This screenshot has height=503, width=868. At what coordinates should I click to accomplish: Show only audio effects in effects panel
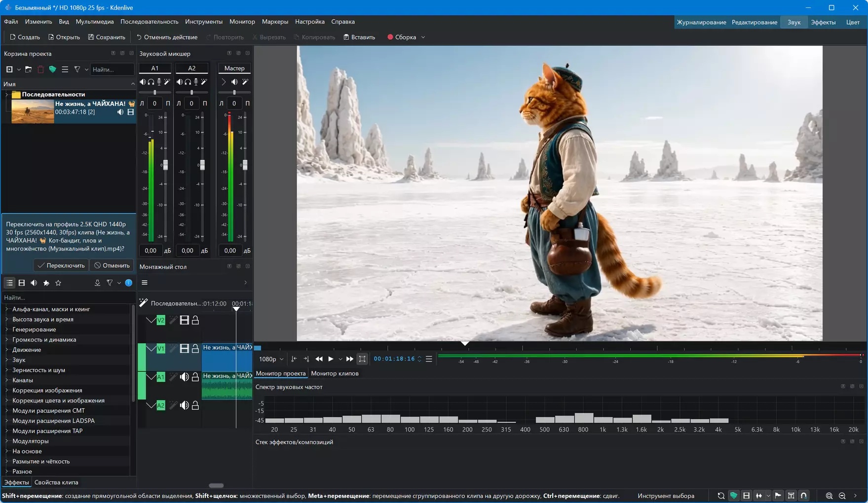point(34,283)
